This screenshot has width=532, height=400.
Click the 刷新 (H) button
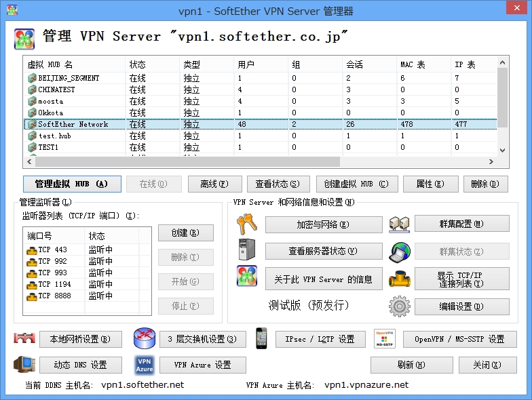(411, 365)
